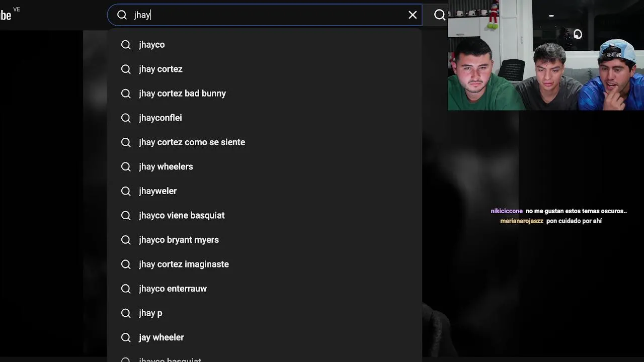Screen dimensions: 644x362
Task: Select suggestion 'jhayco'
Action: tap(265, 45)
